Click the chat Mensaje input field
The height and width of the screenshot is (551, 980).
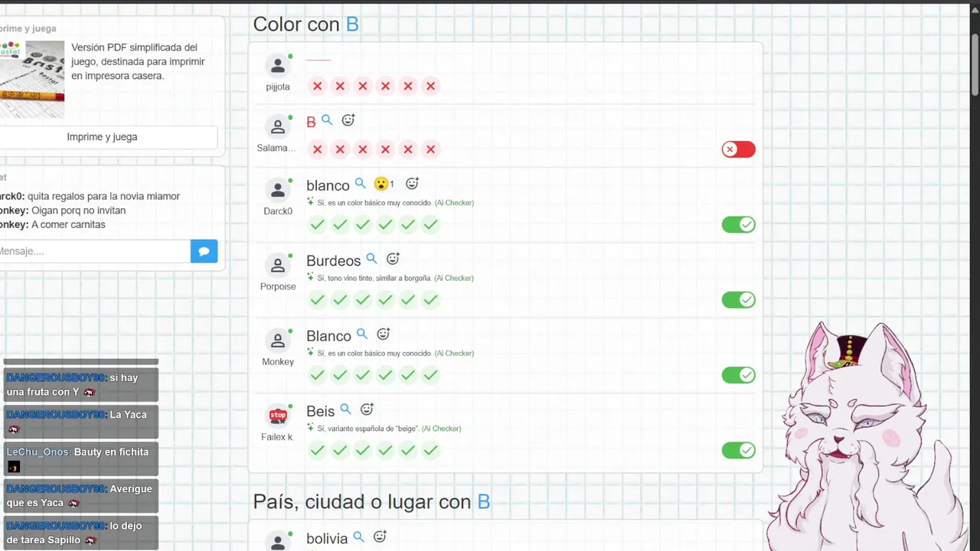(x=93, y=251)
